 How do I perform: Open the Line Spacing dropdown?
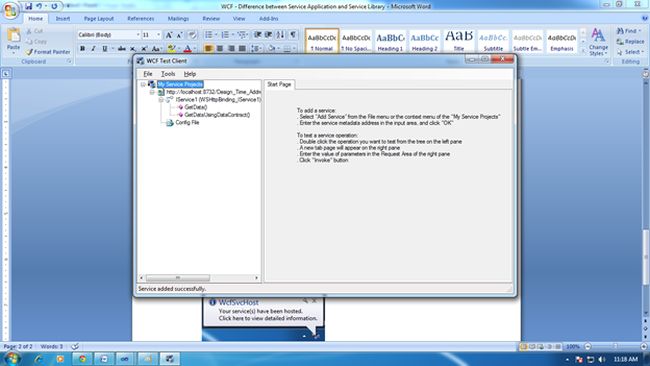[256, 48]
